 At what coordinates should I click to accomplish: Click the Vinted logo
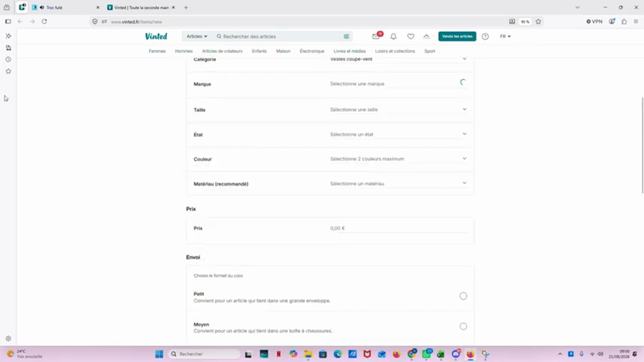(156, 36)
